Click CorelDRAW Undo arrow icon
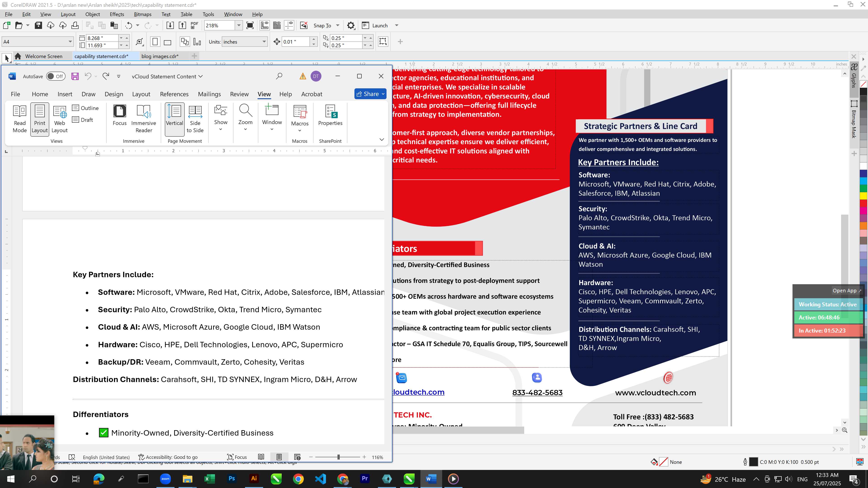 128,25
